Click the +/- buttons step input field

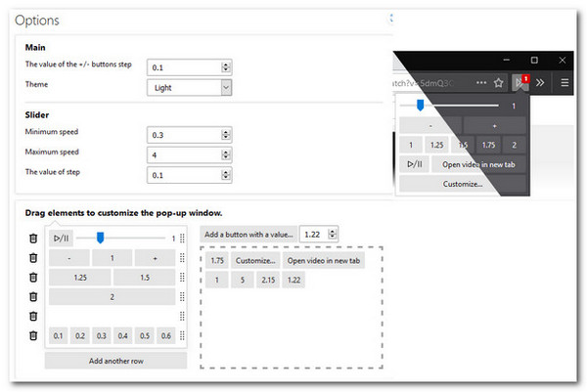pyautogui.click(x=190, y=67)
